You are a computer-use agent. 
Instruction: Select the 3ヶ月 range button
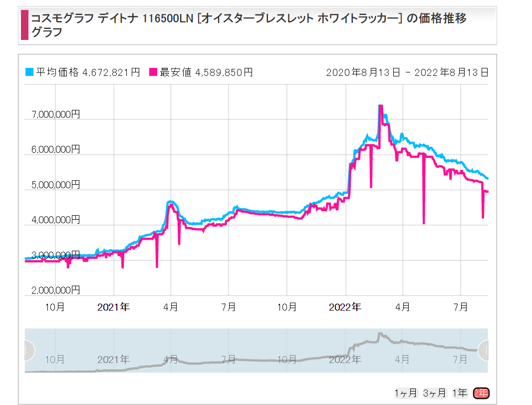(x=434, y=393)
